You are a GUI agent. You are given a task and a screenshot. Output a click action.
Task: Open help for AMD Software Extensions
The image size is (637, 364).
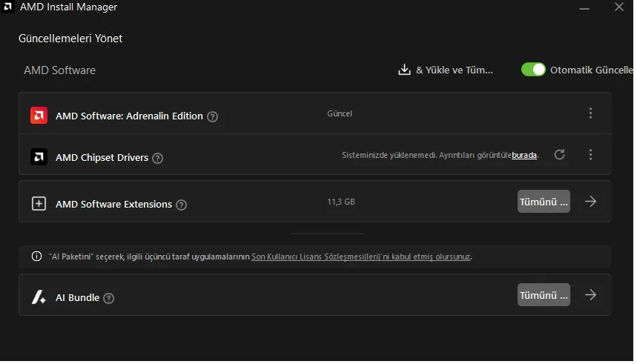point(181,205)
